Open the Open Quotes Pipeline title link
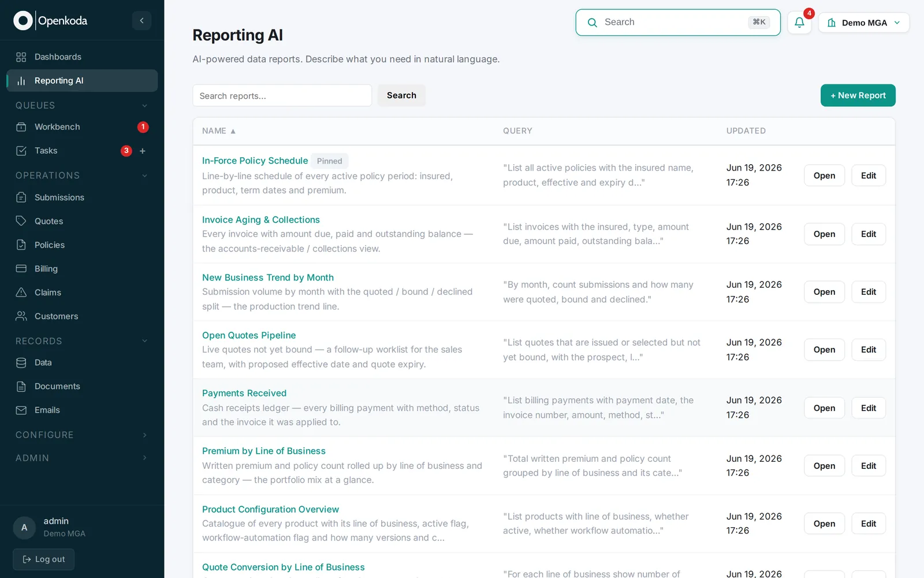The width and height of the screenshot is (924, 578). pyautogui.click(x=249, y=335)
